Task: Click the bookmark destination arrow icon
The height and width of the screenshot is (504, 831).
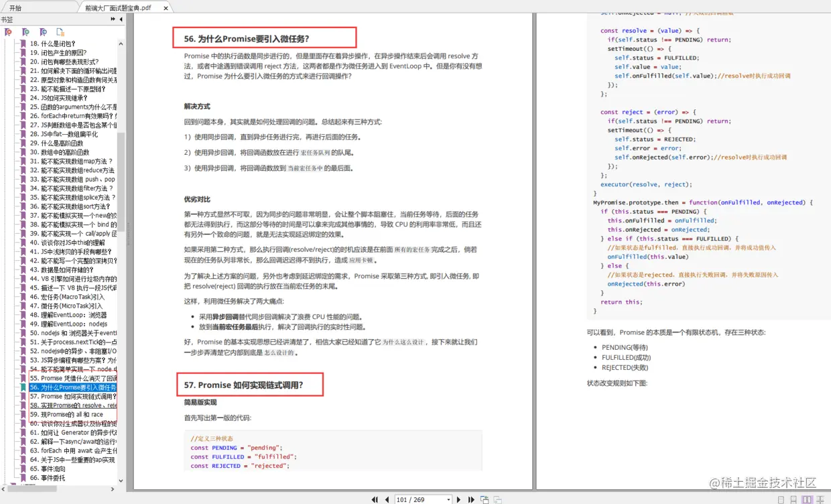Action: click(x=43, y=31)
